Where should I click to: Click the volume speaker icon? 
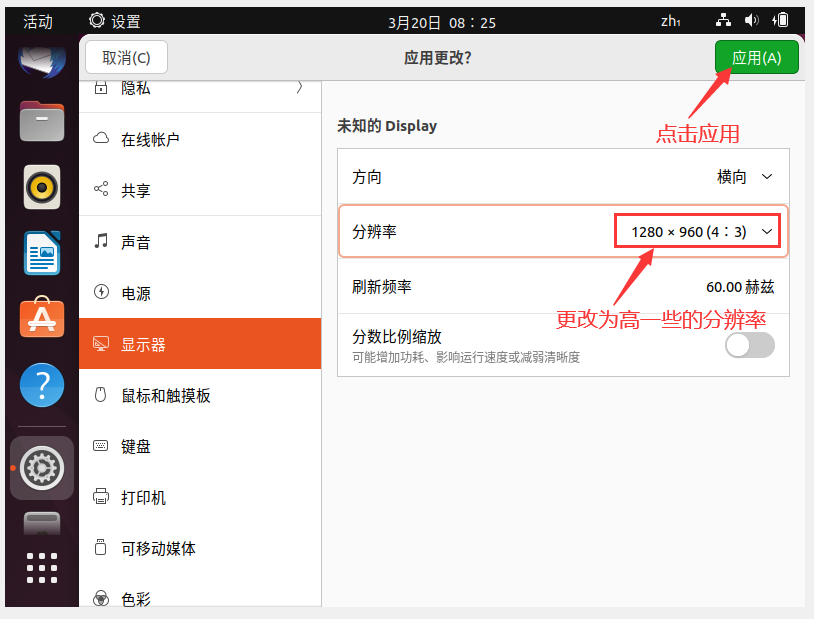tap(751, 21)
